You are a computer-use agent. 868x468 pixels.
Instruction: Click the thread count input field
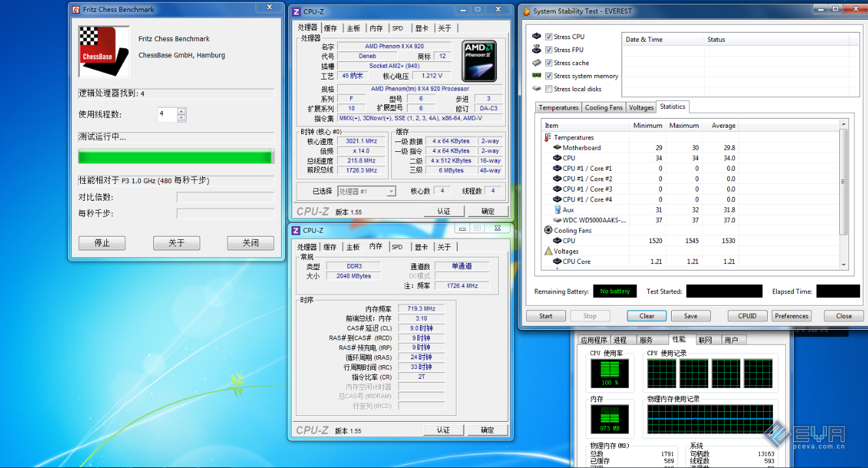(167, 115)
